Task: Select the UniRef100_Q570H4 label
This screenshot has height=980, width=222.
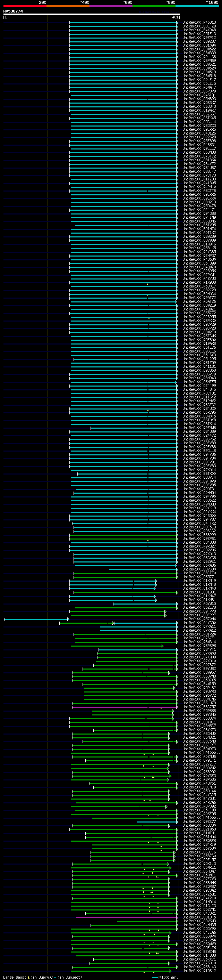Action: (199, 619)
